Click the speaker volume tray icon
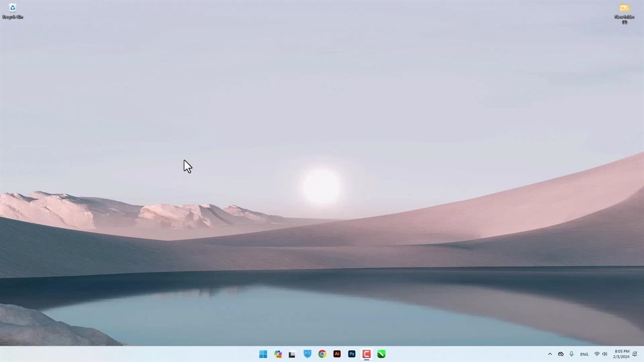The height and width of the screenshot is (362, 644). point(604,354)
